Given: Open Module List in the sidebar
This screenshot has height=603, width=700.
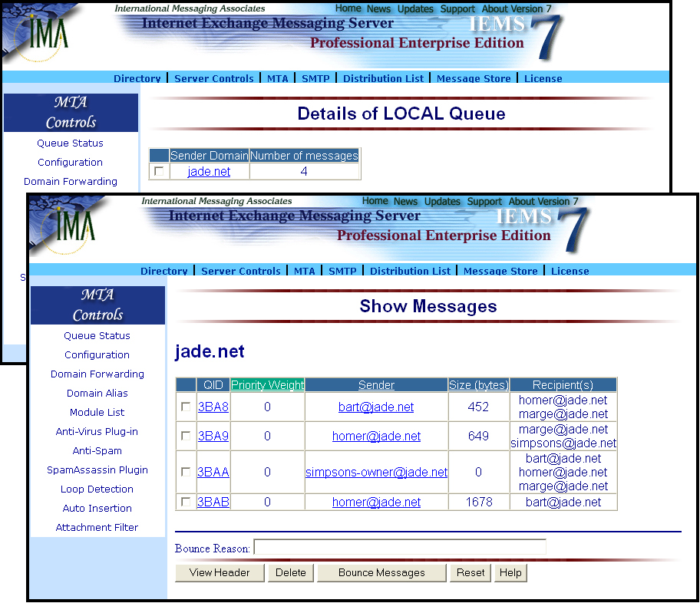Looking at the screenshot, I should tap(97, 413).
